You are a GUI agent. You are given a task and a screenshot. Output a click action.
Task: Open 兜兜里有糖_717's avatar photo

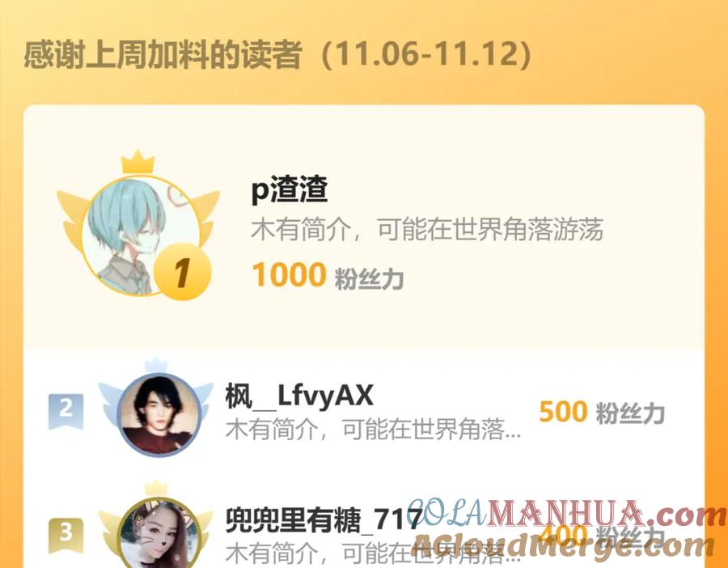pyautogui.click(x=159, y=534)
